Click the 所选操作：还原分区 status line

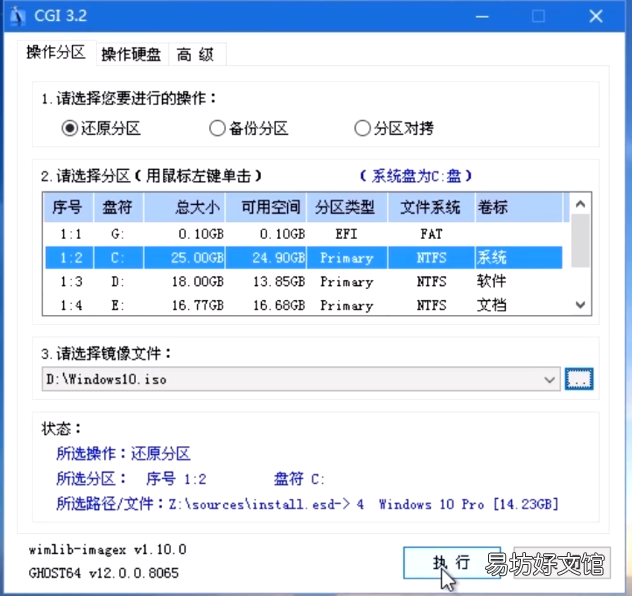tap(123, 454)
